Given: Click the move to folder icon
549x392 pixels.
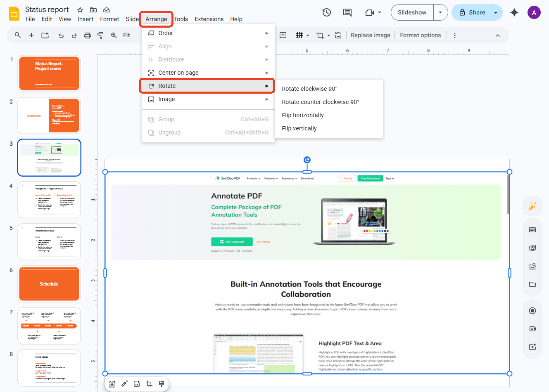Looking at the screenshot, I should point(93,9).
